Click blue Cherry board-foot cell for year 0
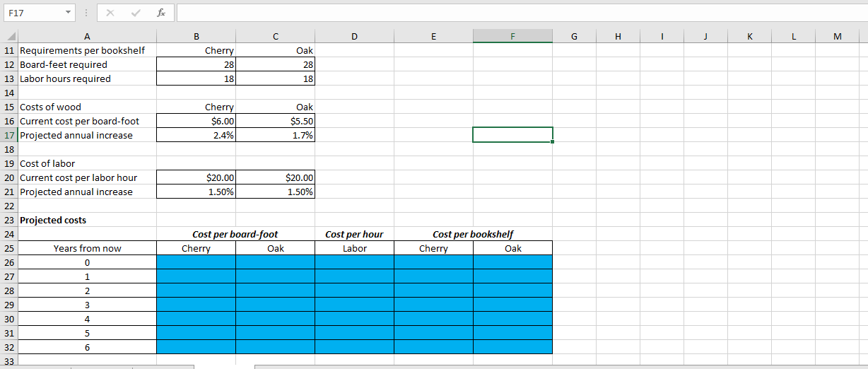The height and width of the screenshot is (369, 868). tap(196, 262)
